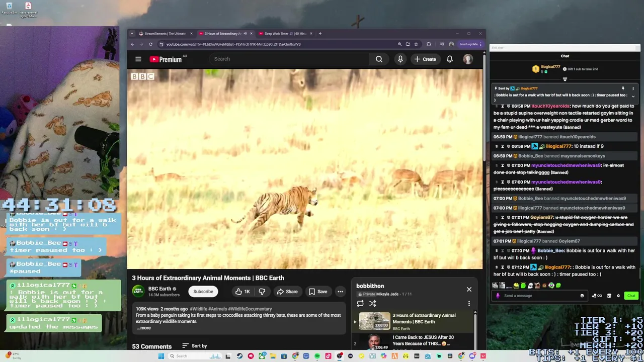Open Windows Start menu

point(161,356)
